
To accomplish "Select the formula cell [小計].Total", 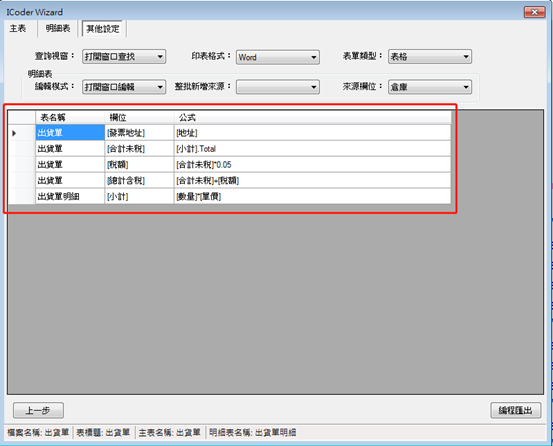I will [x=313, y=149].
